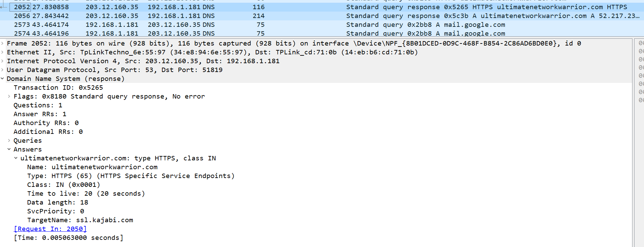Select the SvcPriority: 0 field

tap(56, 211)
